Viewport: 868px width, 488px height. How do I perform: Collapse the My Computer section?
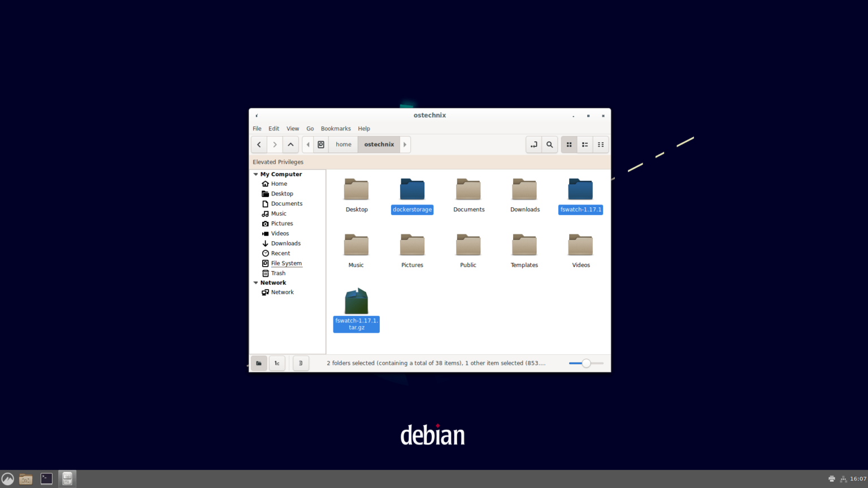255,174
